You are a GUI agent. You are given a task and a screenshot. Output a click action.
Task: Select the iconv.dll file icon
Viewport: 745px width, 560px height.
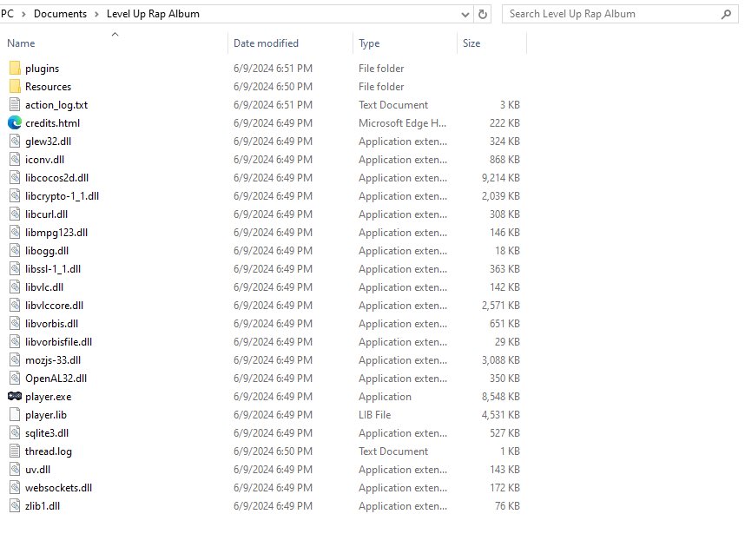(x=15, y=160)
